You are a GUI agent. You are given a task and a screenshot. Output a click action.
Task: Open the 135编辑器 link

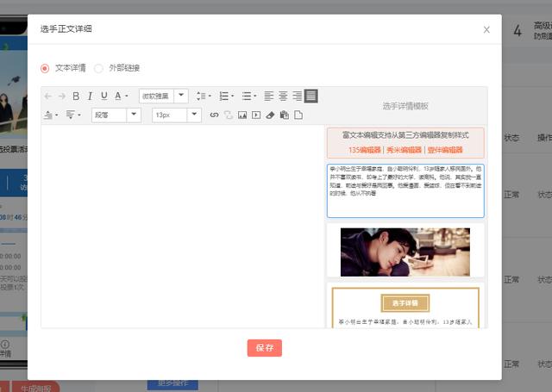coord(365,150)
